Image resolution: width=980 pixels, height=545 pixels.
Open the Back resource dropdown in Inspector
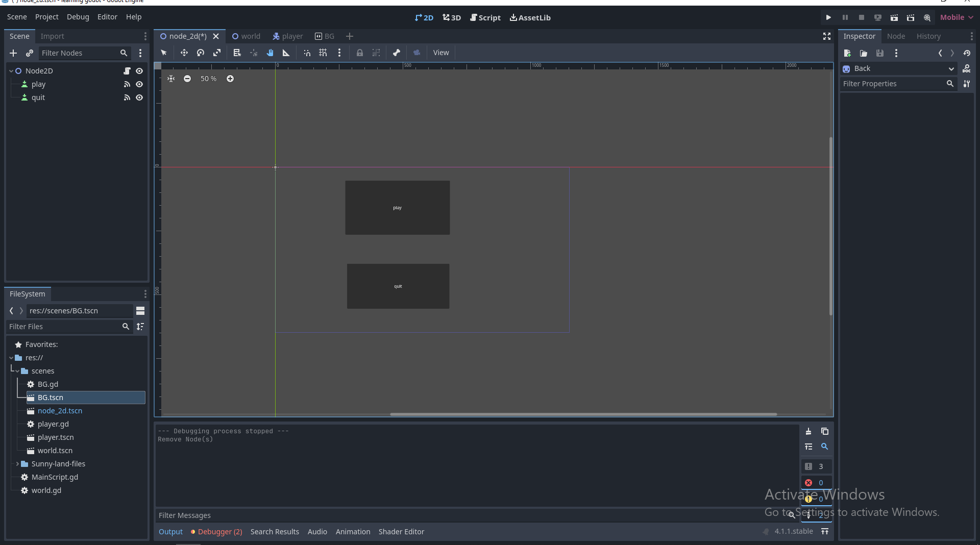pos(950,68)
